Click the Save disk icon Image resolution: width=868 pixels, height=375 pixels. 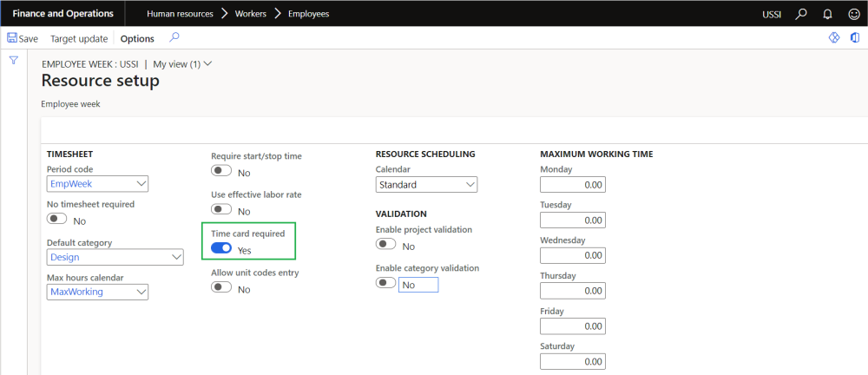[12, 38]
